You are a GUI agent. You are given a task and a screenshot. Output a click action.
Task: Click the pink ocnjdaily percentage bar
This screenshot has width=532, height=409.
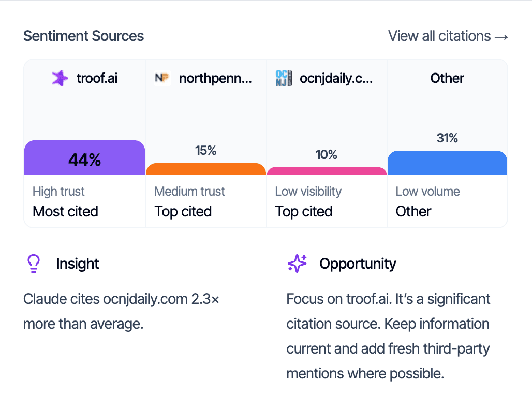pos(327,171)
